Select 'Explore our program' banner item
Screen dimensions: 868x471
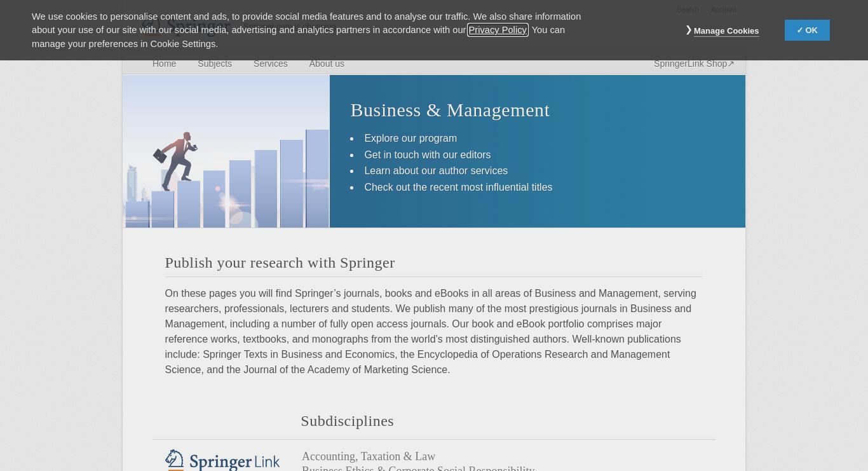point(410,138)
